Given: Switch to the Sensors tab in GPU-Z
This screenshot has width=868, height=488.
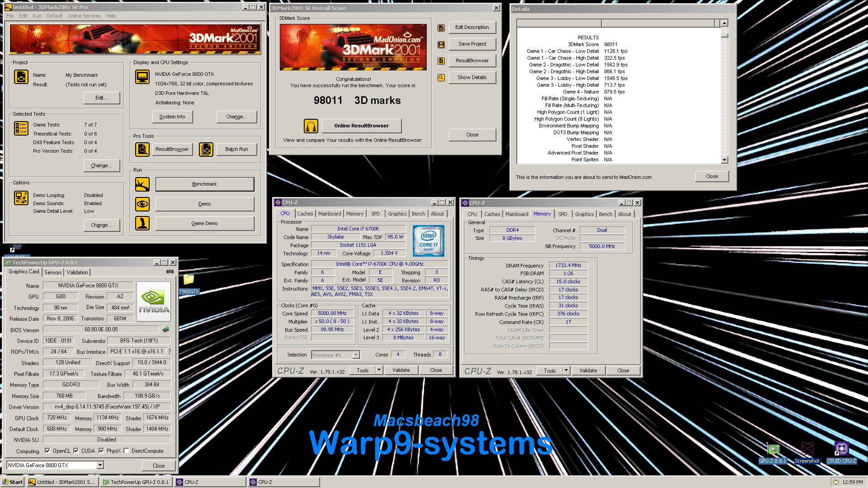Looking at the screenshot, I should tap(53, 272).
